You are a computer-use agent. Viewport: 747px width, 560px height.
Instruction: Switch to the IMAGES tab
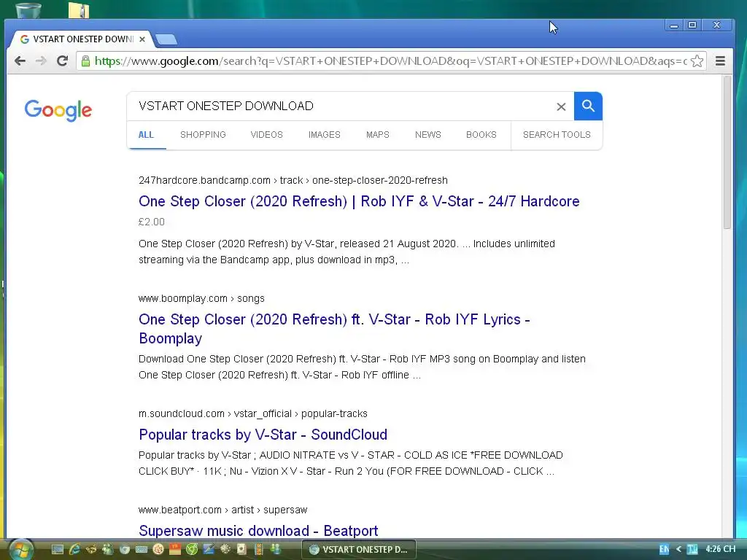click(x=325, y=135)
